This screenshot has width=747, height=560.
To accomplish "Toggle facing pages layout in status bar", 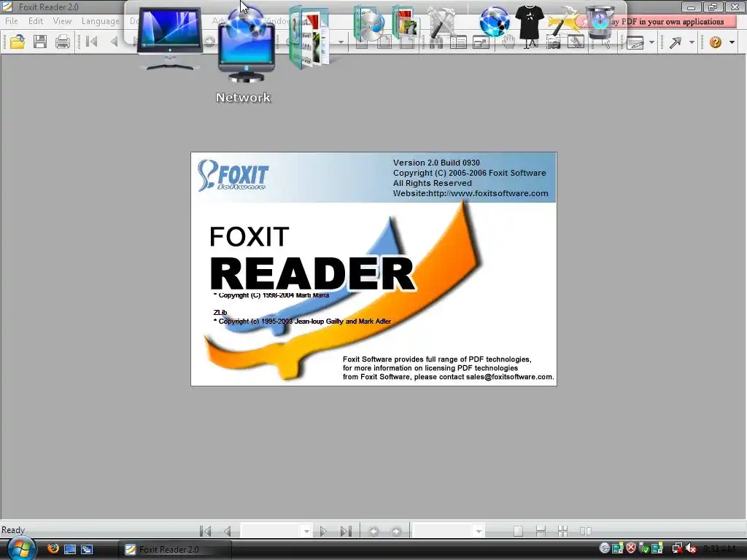I will (x=586, y=531).
